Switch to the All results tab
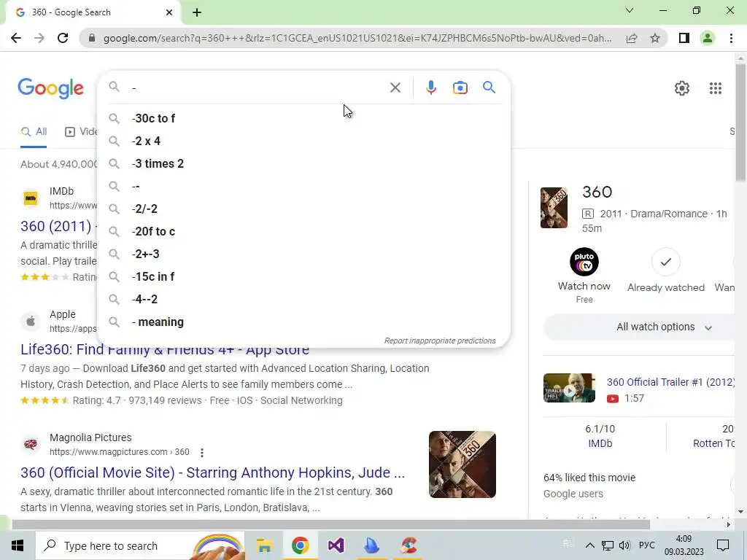747x560 pixels. pos(34,132)
